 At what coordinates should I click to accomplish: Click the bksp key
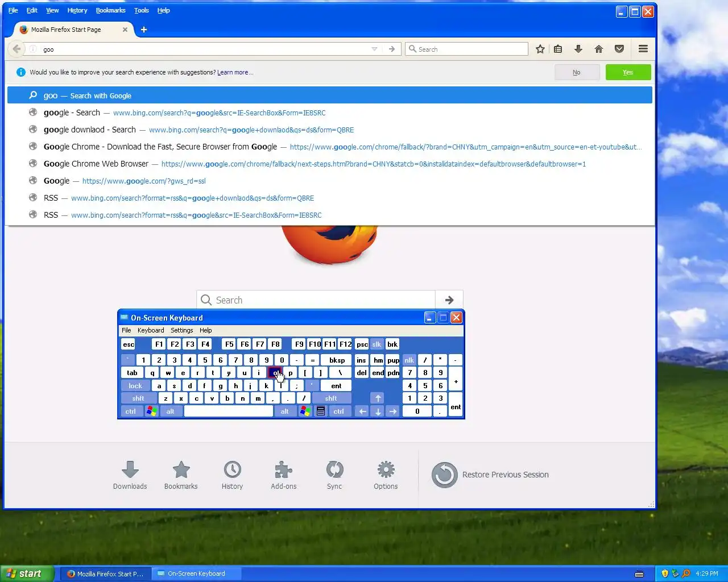[337, 360]
